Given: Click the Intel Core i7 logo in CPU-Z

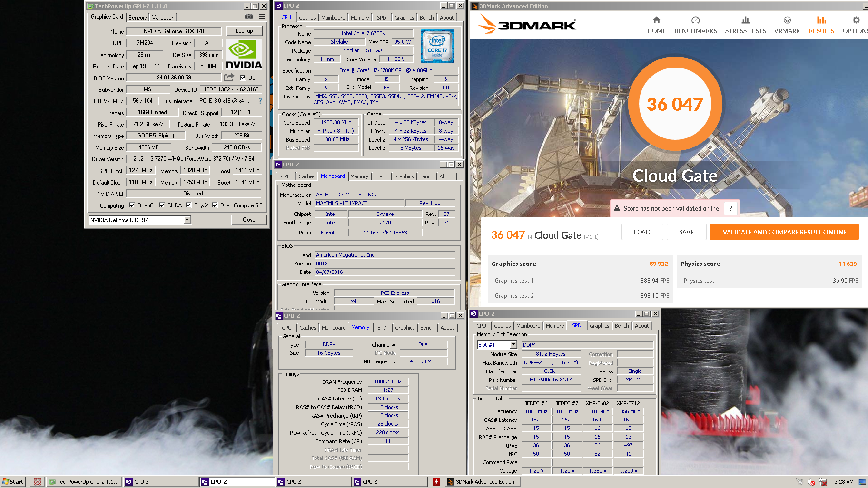Looking at the screenshot, I should click(437, 46).
